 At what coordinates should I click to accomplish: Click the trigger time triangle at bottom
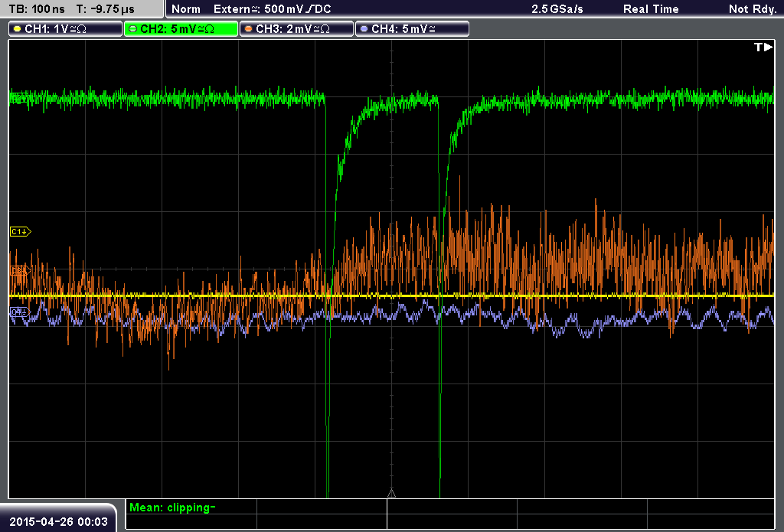(391, 494)
